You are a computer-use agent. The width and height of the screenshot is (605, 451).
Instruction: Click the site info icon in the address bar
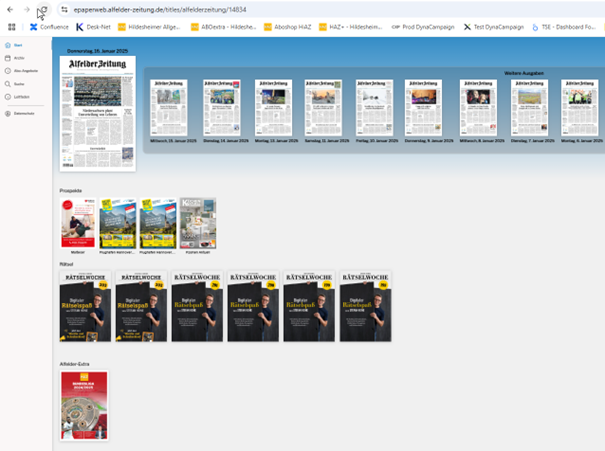64,9
